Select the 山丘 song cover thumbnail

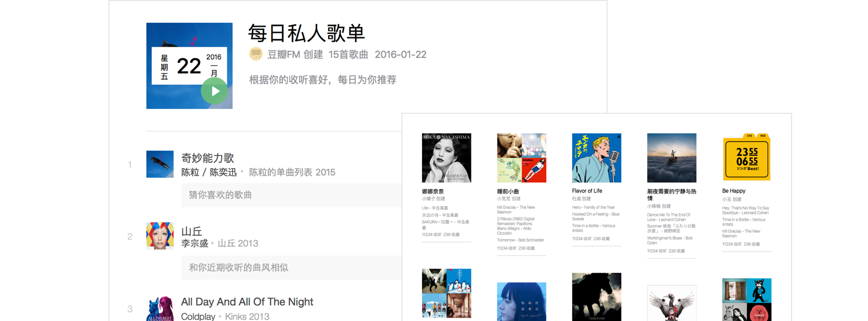tap(159, 235)
